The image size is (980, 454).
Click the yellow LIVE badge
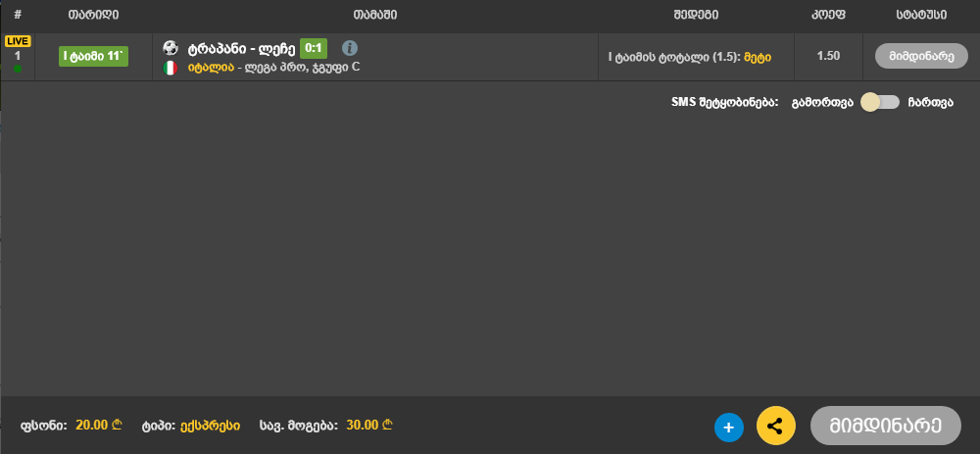pyautogui.click(x=18, y=41)
